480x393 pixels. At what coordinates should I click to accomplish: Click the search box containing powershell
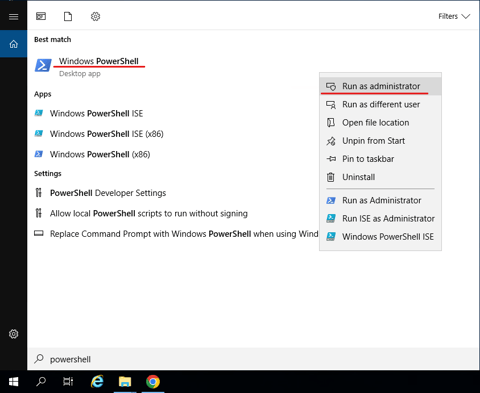pos(253,359)
